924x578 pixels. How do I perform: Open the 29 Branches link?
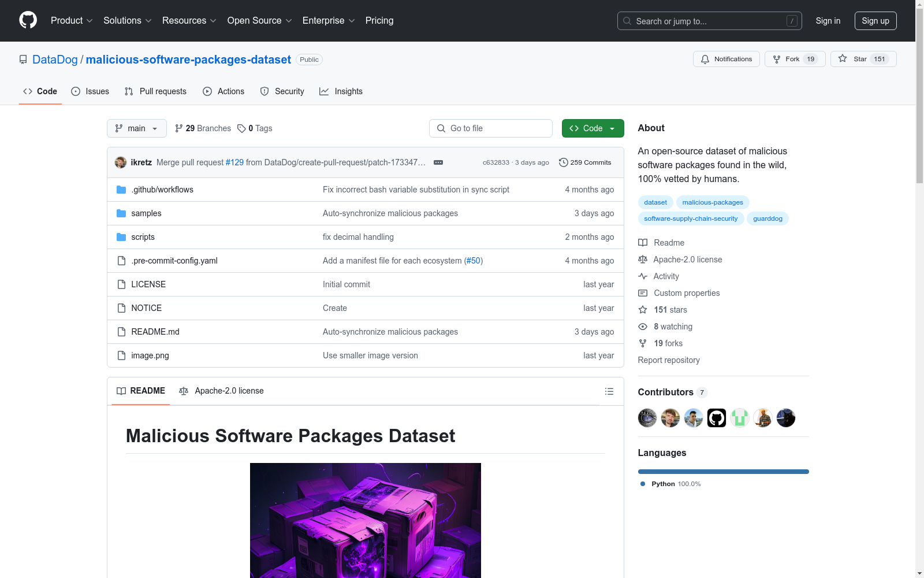tap(203, 128)
